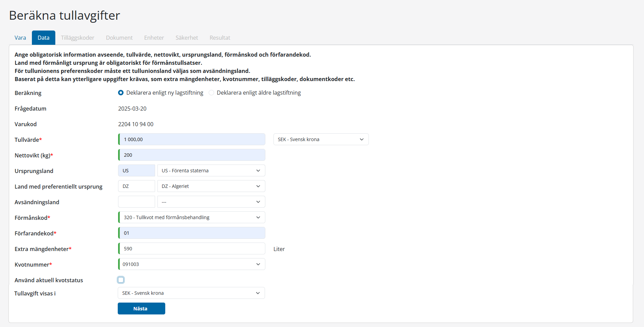Click the Förfarandekod input field

[192, 233]
